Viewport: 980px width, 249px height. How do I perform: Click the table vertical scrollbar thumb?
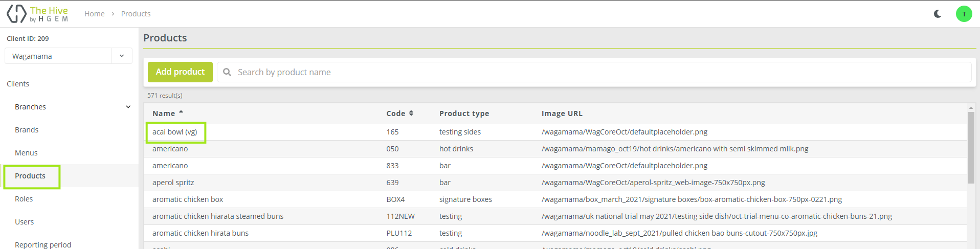coord(971,147)
